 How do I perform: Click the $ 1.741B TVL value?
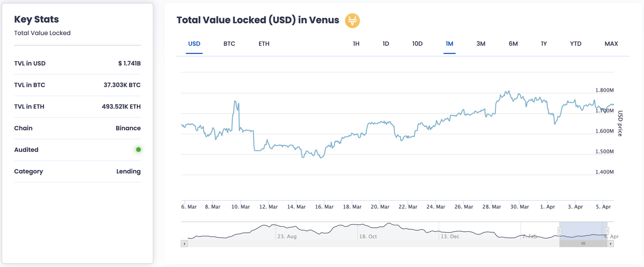[129, 63]
